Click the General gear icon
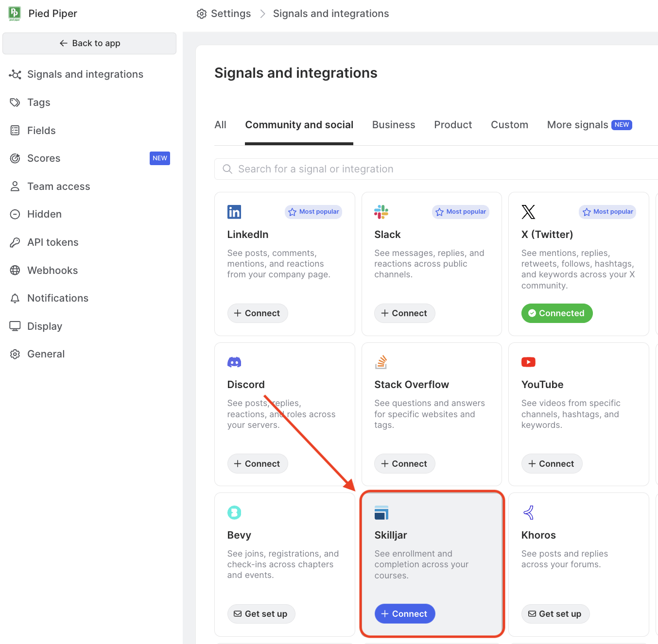 pyautogui.click(x=15, y=354)
